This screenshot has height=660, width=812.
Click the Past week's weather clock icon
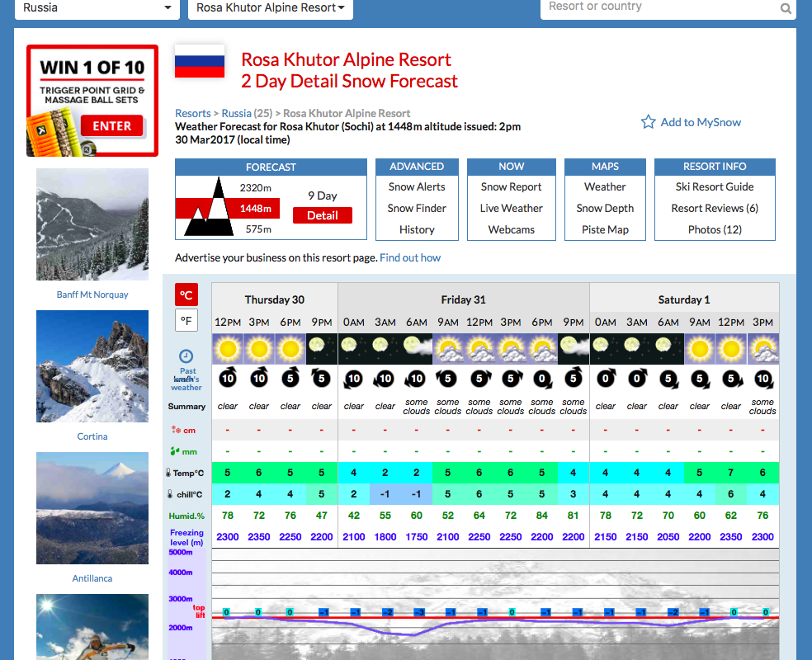pos(186,356)
